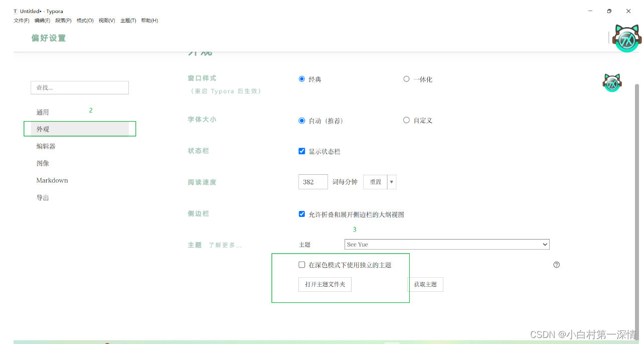Click the 查找... search field
Viewport: 644px width, 344px height.
80,87
